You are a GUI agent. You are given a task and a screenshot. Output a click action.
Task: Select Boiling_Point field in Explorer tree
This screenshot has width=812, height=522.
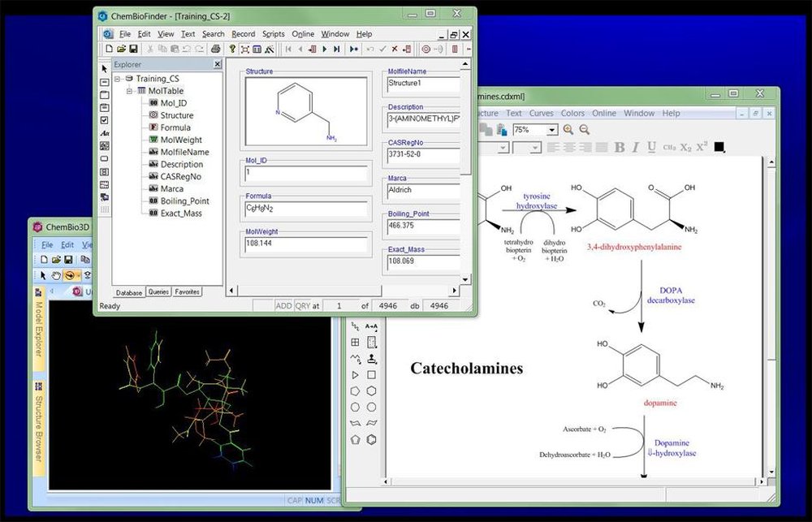179,201
